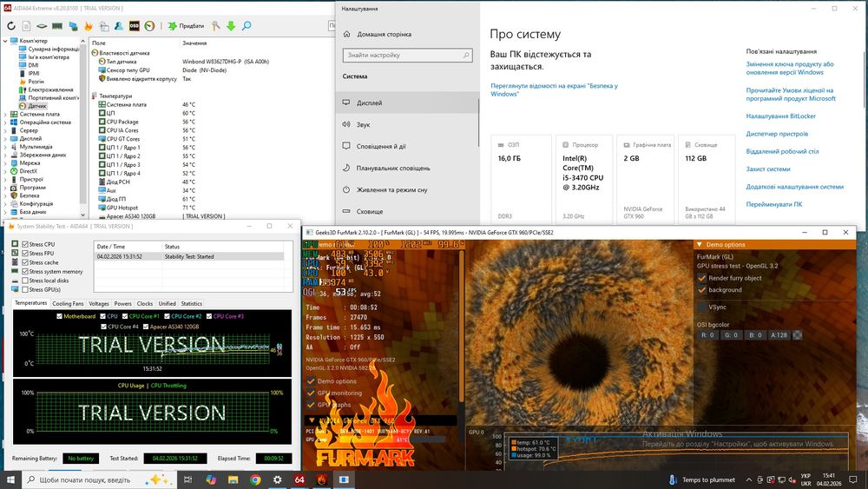Enable Stress local disks checkbox
868x489 pixels.
(25, 281)
